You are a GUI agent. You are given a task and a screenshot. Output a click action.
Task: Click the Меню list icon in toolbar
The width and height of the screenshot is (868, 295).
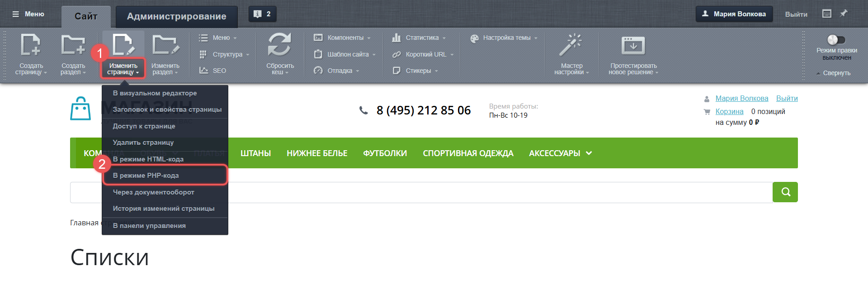pos(203,38)
